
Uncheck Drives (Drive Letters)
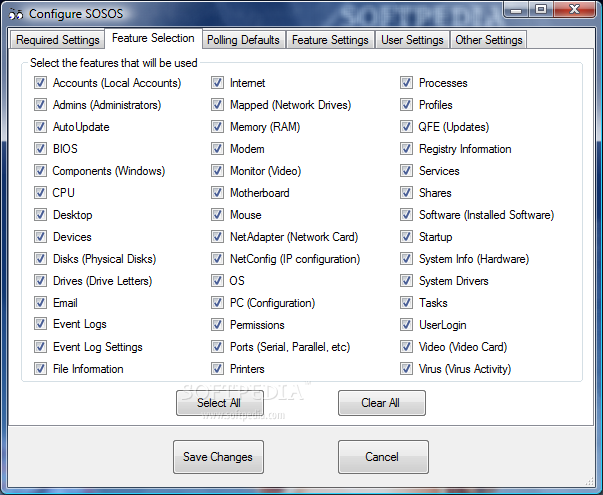[x=40, y=280]
